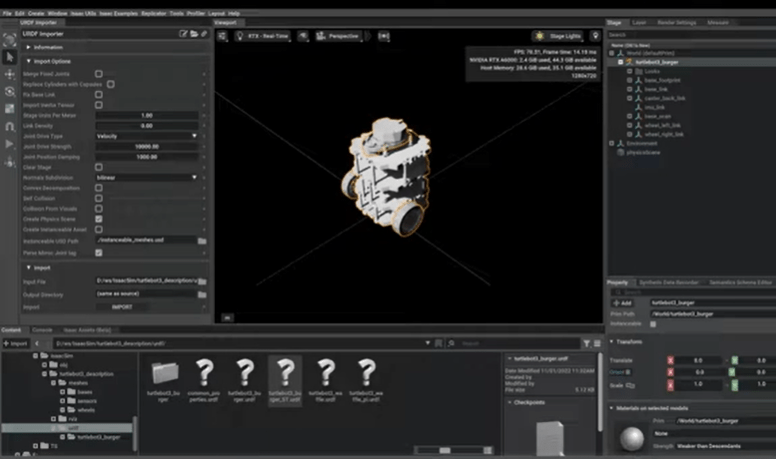Screen dimensions: 776x459
Task: Click the filter icon in Content browser
Action: pos(587,343)
